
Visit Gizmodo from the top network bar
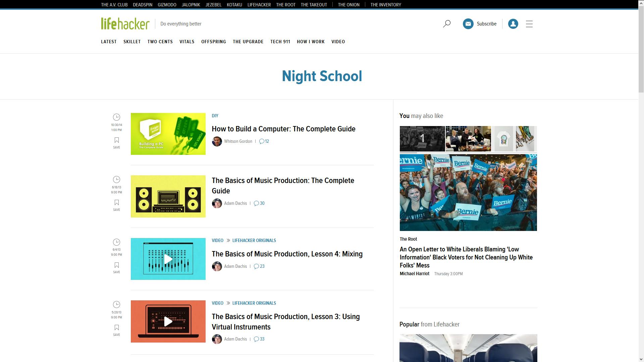(x=167, y=5)
